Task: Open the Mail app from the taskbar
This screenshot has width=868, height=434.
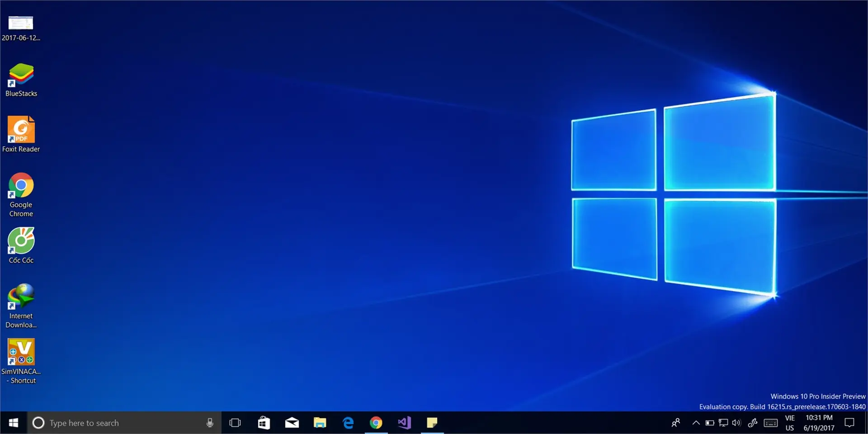Action: [x=292, y=423]
